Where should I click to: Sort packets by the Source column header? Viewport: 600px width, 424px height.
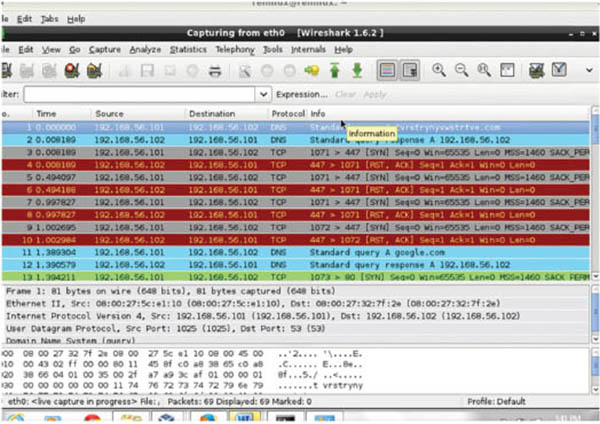pyautogui.click(x=138, y=114)
